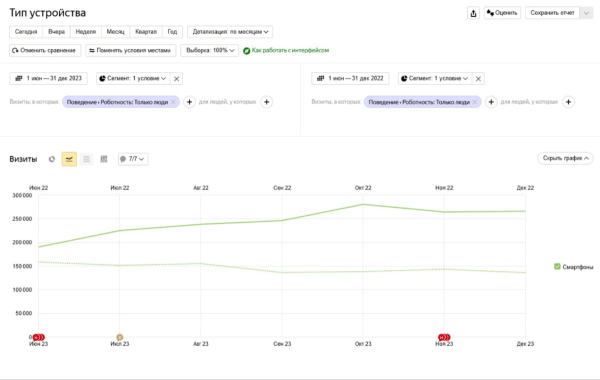600x380 pixels.
Task: Click the Окт 22 axis label
Action: 363,188
